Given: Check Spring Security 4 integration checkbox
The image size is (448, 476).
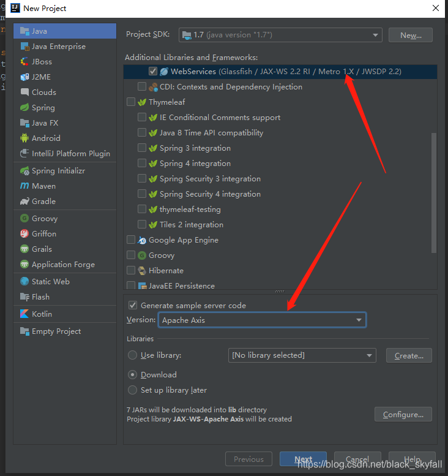Looking at the screenshot, I should [141, 194].
